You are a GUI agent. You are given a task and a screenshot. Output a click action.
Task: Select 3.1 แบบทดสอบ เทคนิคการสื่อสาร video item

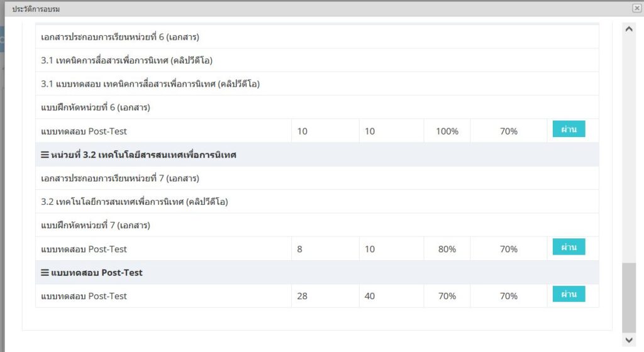click(150, 84)
